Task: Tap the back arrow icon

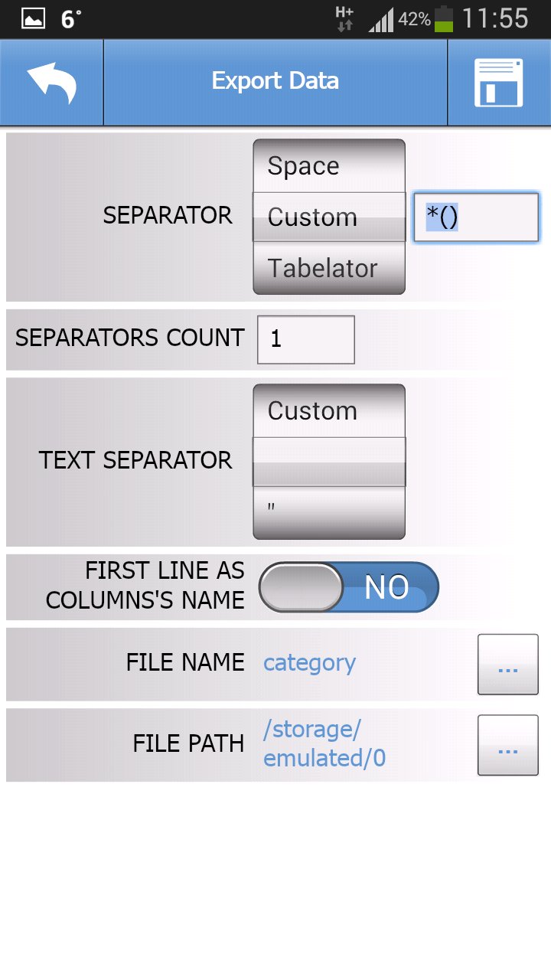Action: (51, 83)
